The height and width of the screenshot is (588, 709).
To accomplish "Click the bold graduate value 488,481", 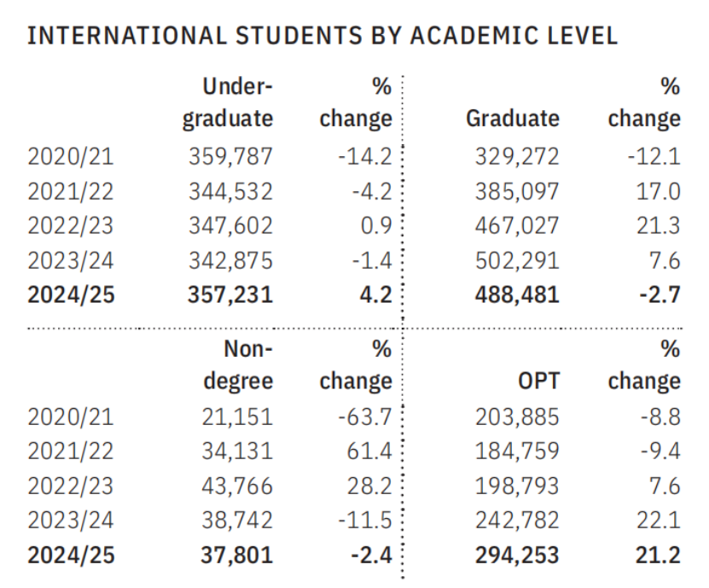I will coord(517,294).
